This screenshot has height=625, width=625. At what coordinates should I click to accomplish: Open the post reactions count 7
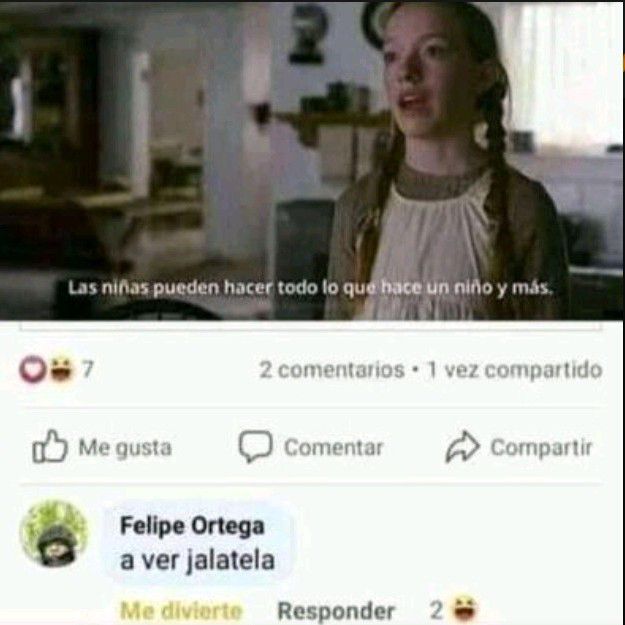[87, 369]
